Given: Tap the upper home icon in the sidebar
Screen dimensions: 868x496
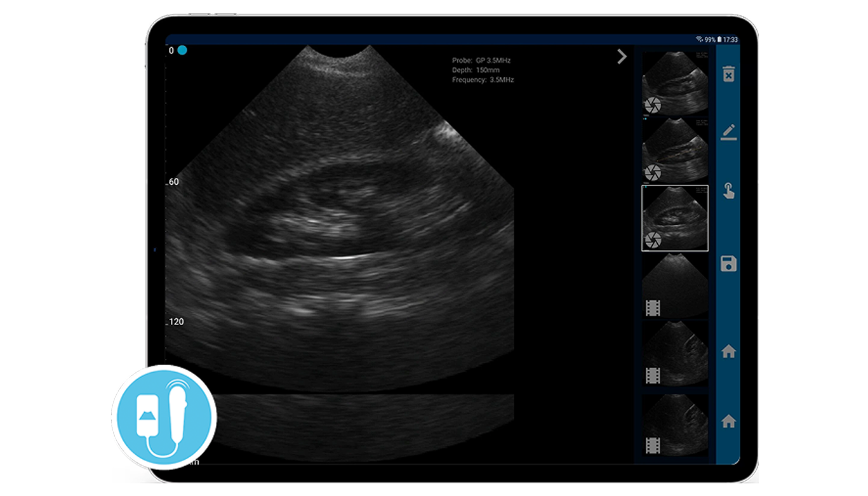Looking at the screenshot, I should pyautogui.click(x=728, y=352).
